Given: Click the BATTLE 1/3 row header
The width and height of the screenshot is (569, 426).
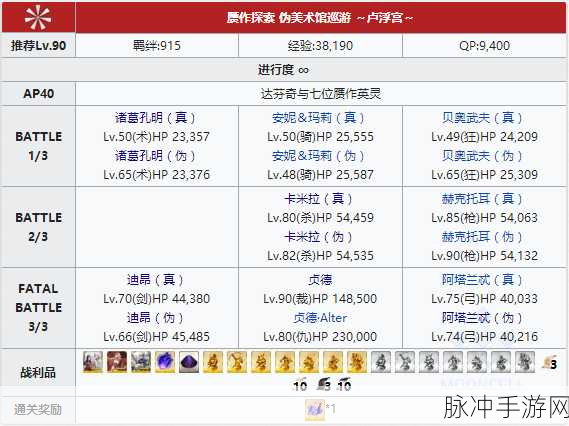Looking at the screenshot, I should point(38,146).
